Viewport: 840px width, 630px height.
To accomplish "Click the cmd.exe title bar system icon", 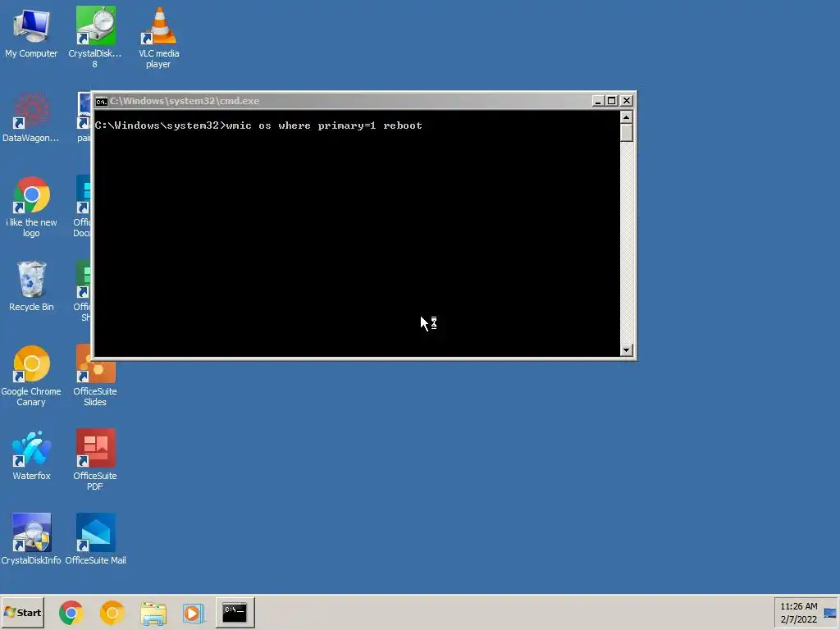I will (101, 101).
